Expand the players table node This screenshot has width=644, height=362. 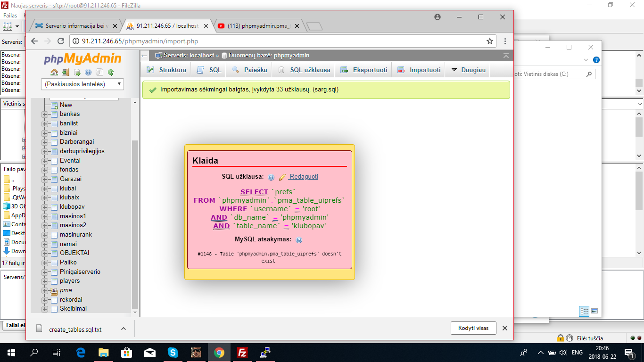[45, 281]
